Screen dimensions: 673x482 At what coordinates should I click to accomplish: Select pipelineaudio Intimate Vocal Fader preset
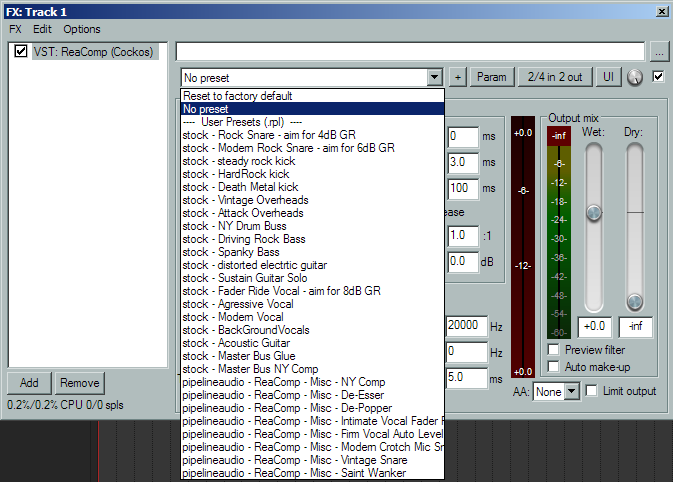point(312,421)
